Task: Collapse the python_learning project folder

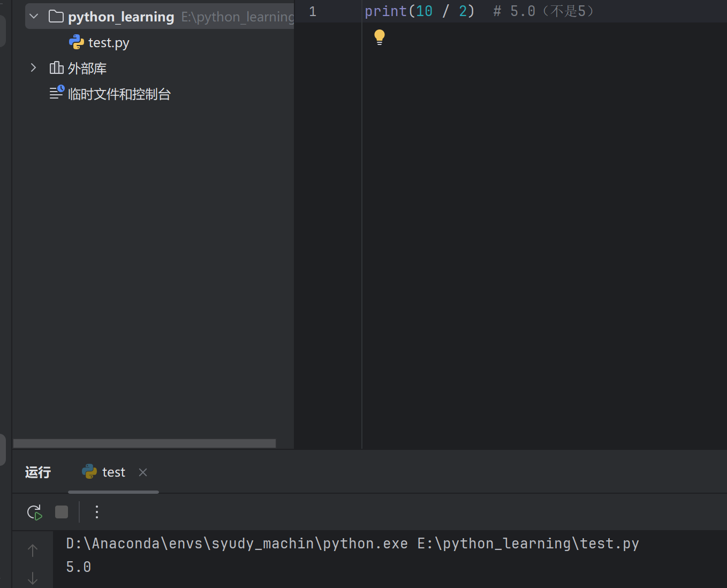Action: coord(34,17)
